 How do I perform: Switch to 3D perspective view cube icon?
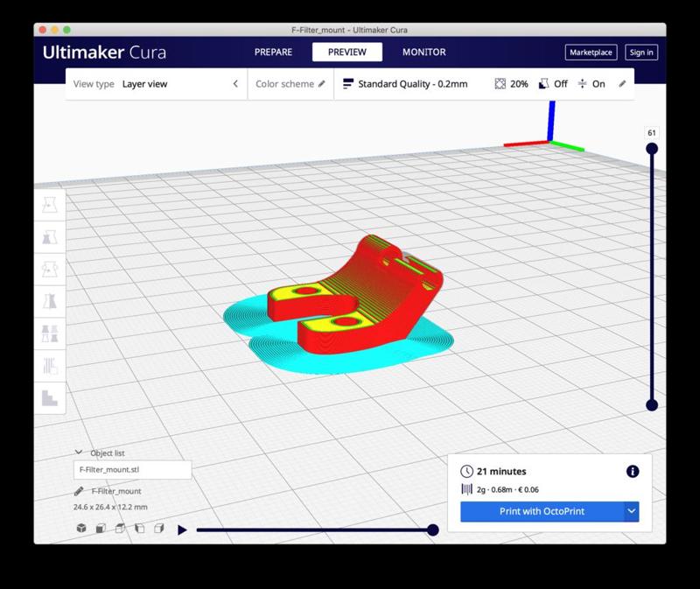click(x=81, y=529)
